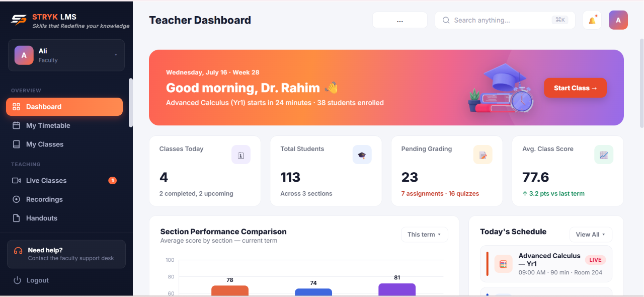Screen dimensions: 644x297
Task: Click the Handouts document icon
Action: (x=16, y=218)
